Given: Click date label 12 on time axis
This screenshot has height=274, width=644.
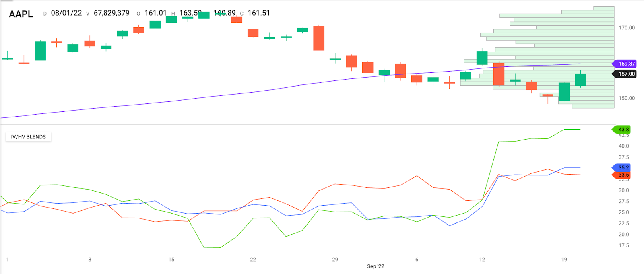Looking at the screenshot, I should point(482,260).
